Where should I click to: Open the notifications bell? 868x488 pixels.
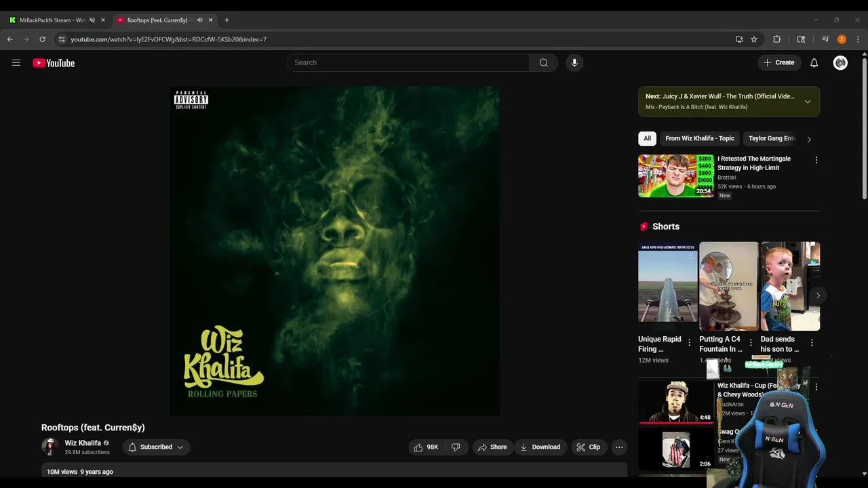814,62
